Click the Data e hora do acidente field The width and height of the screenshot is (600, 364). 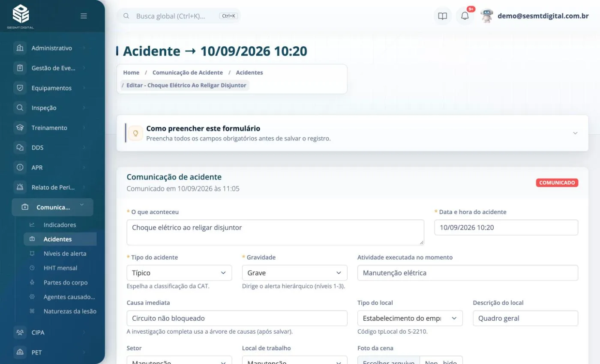[x=506, y=227]
